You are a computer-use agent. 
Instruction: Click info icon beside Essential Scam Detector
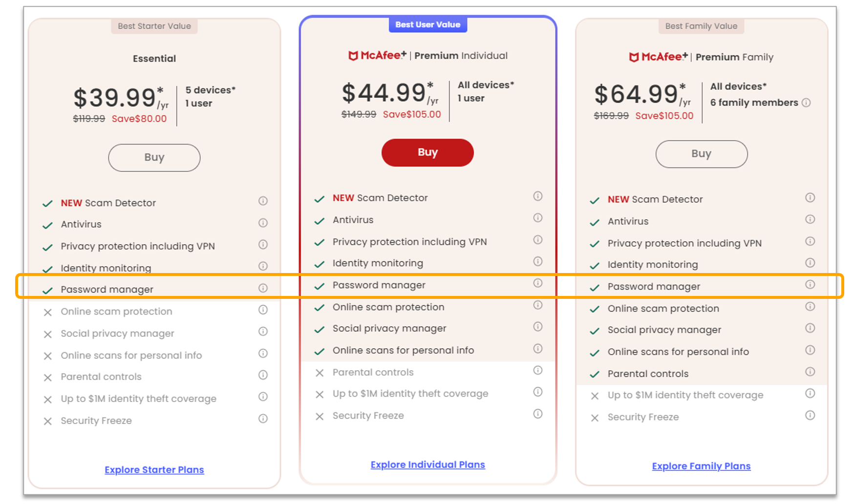coord(263,201)
